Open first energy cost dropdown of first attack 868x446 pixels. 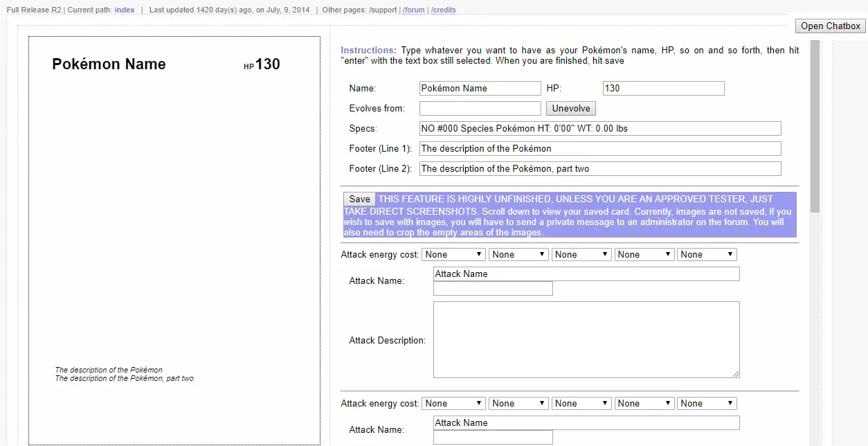[453, 255]
